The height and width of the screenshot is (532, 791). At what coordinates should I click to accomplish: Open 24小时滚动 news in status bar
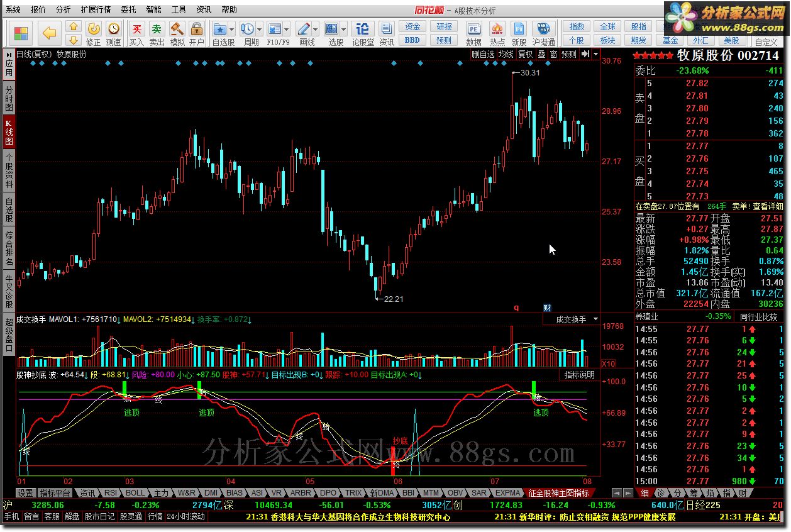coord(186,517)
